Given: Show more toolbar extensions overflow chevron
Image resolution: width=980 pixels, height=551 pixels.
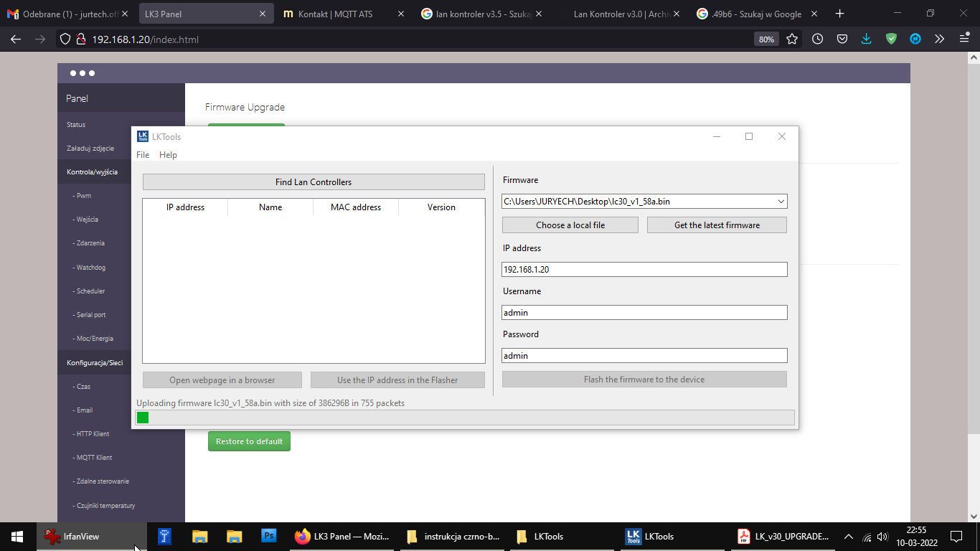Looking at the screenshot, I should pyautogui.click(x=939, y=39).
